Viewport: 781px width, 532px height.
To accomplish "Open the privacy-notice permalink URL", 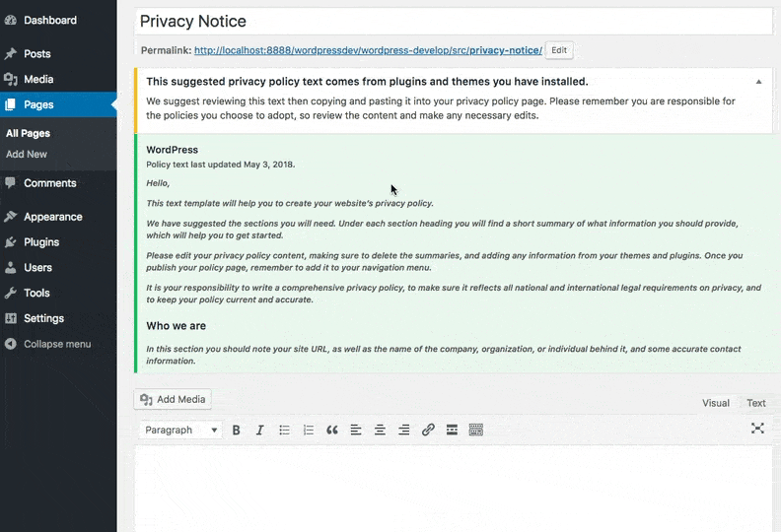I will [x=368, y=50].
